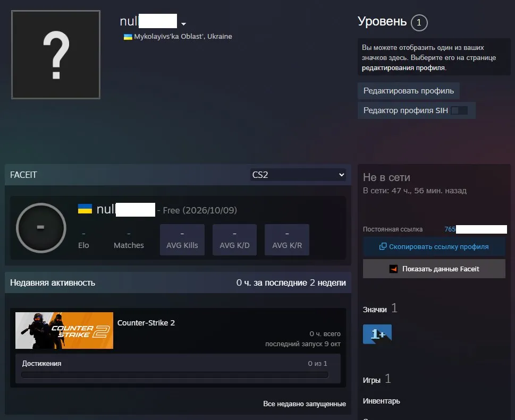Click the Free (2026/10/09) text

click(200, 210)
